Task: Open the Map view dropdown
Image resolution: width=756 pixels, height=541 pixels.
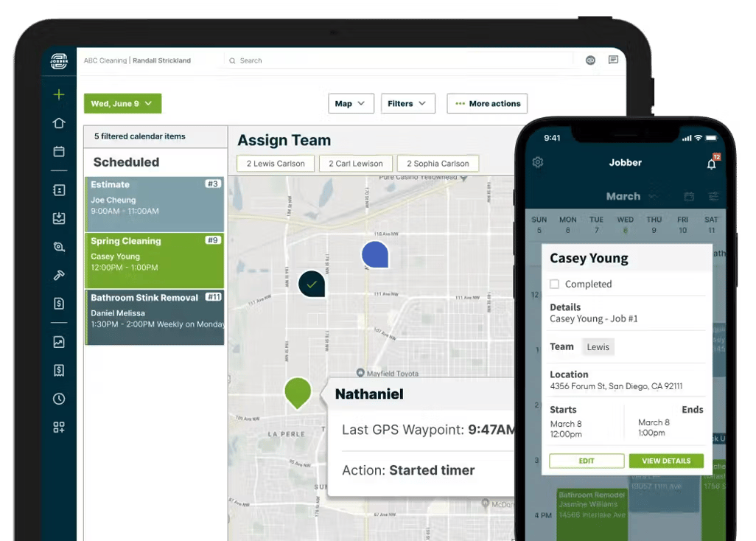Action: [x=351, y=104]
